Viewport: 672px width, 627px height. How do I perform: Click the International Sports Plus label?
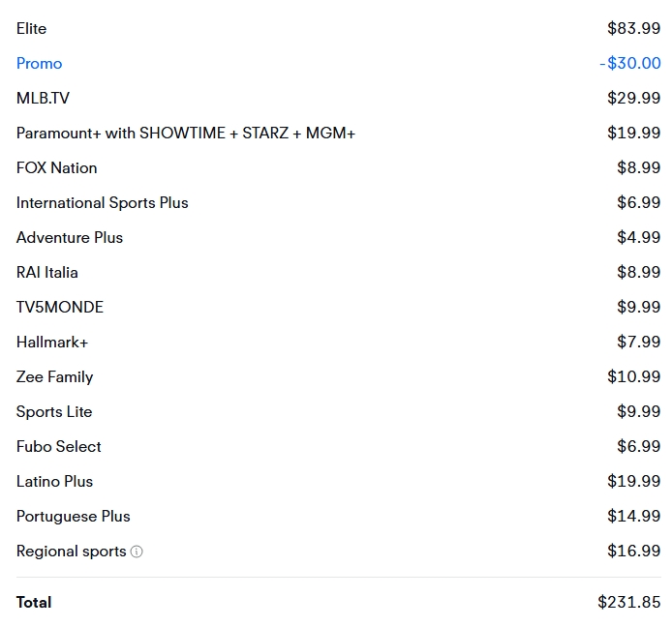(102, 203)
